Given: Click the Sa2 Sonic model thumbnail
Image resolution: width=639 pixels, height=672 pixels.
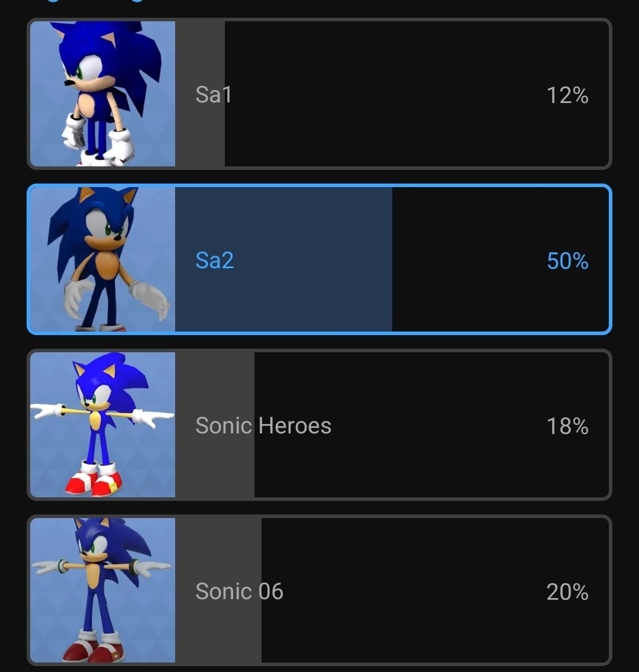Looking at the screenshot, I should pyautogui.click(x=103, y=259).
